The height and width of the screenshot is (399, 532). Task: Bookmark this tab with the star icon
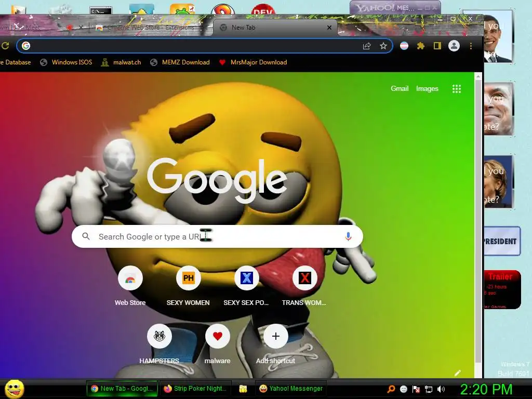pos(383,46)
